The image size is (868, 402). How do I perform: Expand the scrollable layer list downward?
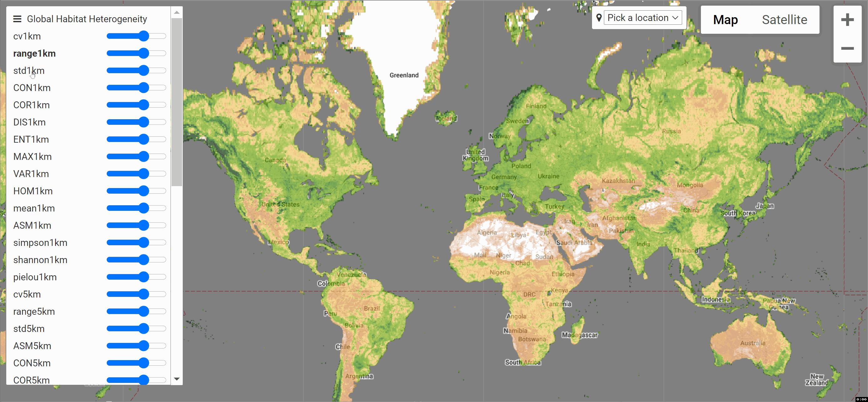[176, 379]
